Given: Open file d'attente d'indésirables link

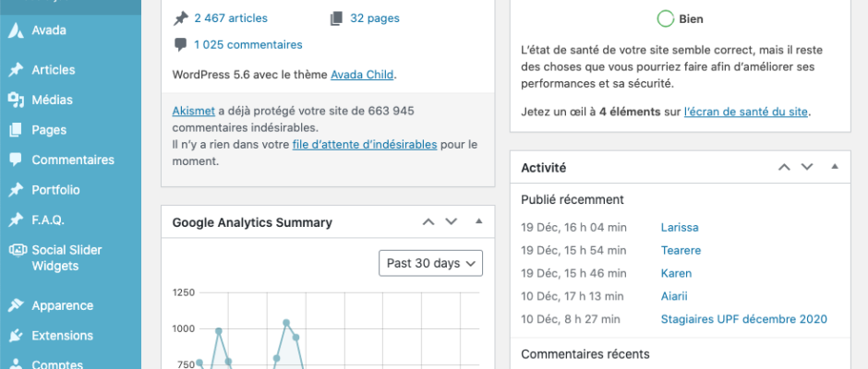Looking at the screenshot, I should pyautogui.click(x=365, y=145).
